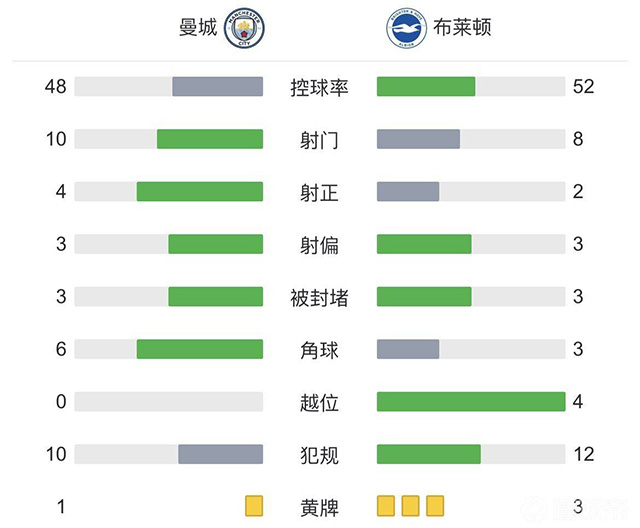Click the 射正 shots on target label
Screen dimensions: 640x528
pyautogui.click(x=319, y=192)
